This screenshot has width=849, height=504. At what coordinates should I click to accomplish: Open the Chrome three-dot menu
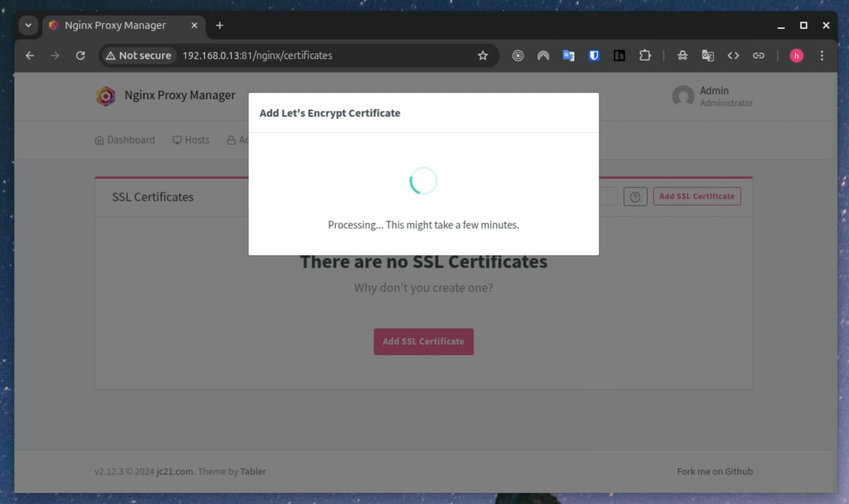[822, 55]
